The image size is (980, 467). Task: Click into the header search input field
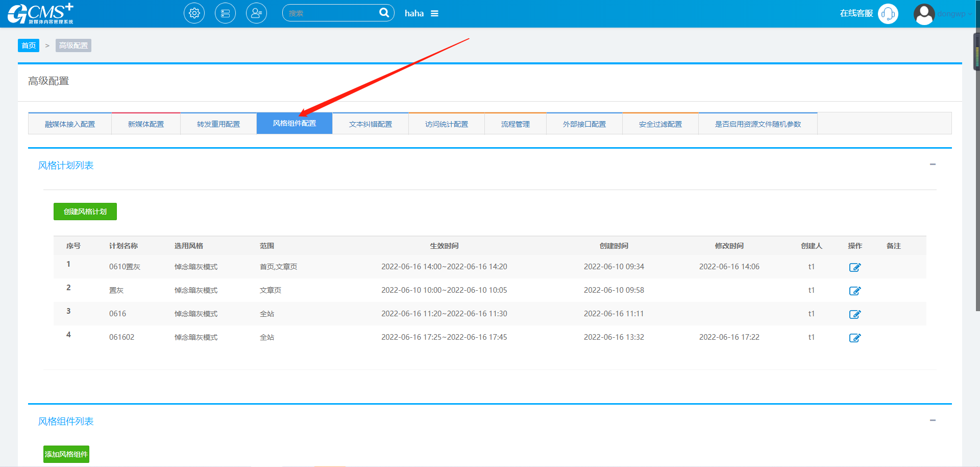[331, 13]
